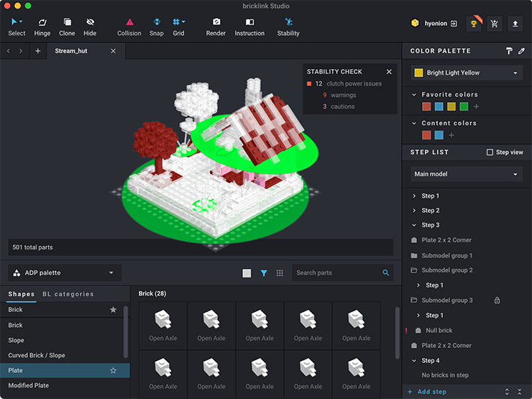Pick the green favorite color swatch
Viewport: 532px width, 399px height.
(x=464, y=106)
